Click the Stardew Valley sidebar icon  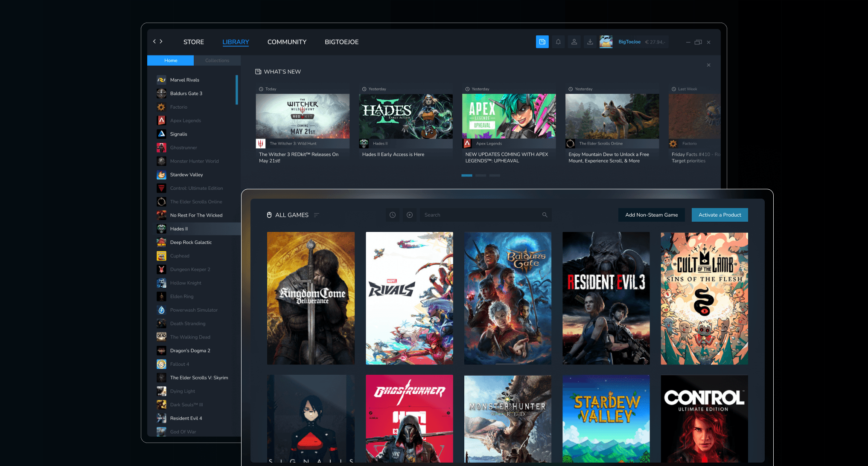[161, 175]
